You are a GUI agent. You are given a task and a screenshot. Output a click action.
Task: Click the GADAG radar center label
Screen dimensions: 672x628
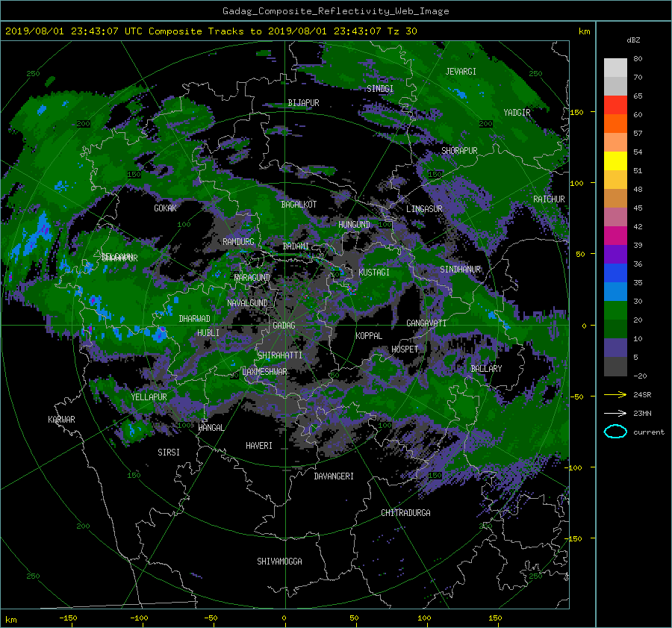[284, 326]
